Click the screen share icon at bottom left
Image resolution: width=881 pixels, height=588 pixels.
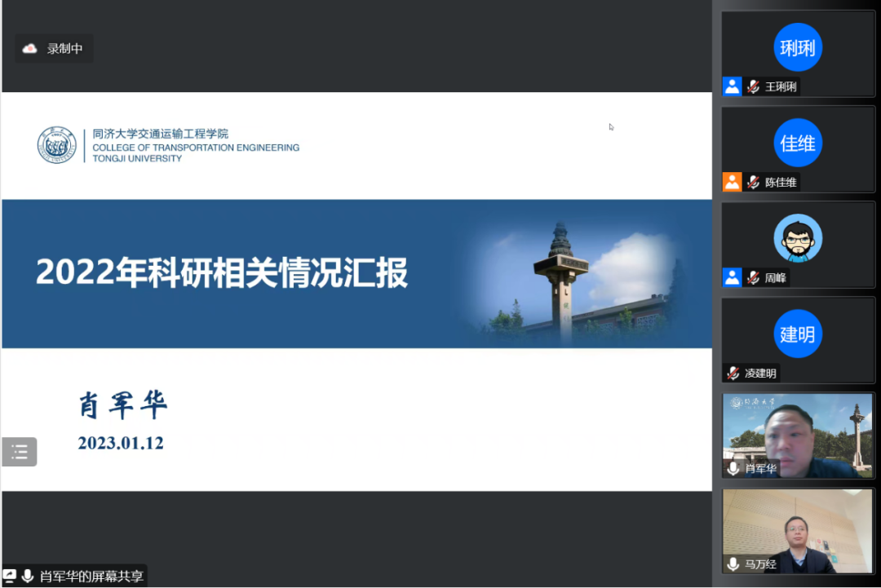10,576
